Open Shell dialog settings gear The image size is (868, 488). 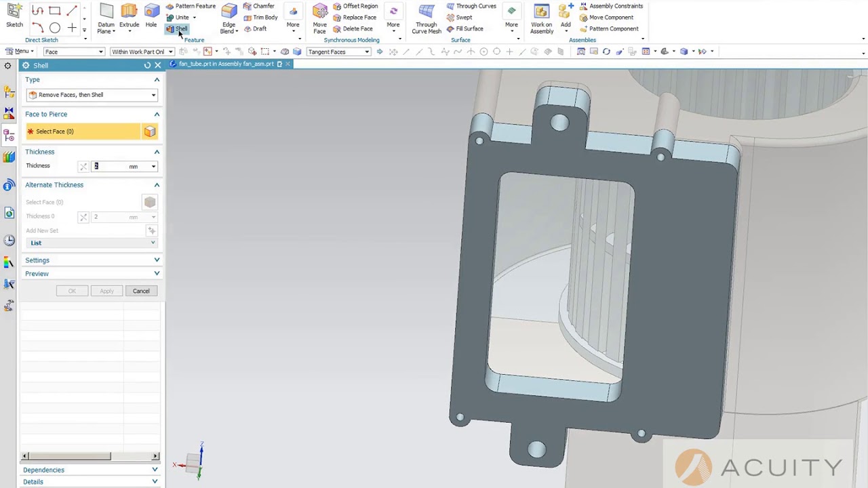(x=25, y=65)
